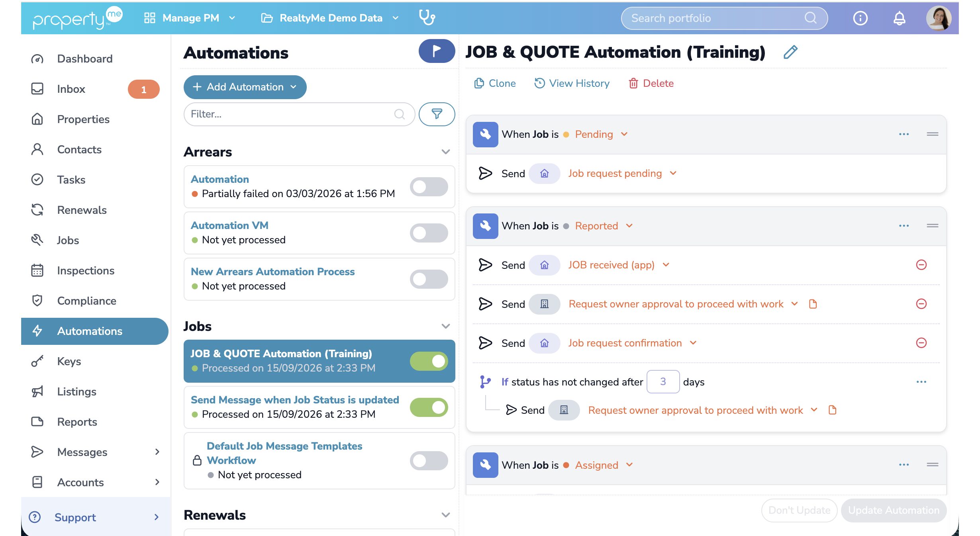
Task: Open the info circle icon in header
Action: pos(860,18)
